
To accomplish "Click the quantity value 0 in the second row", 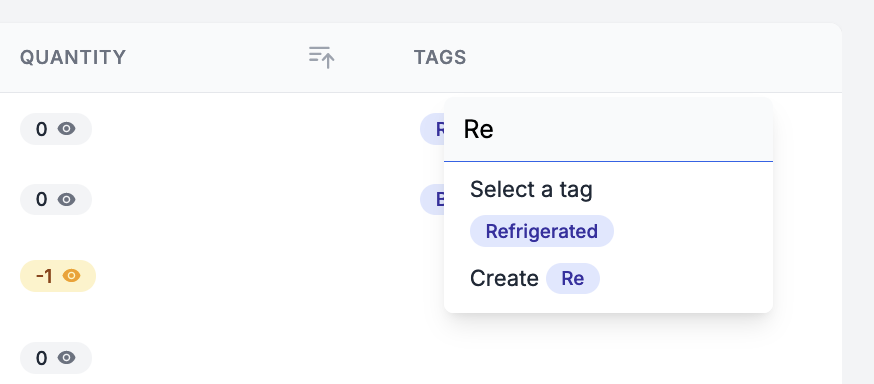I will tap(41, 199).
